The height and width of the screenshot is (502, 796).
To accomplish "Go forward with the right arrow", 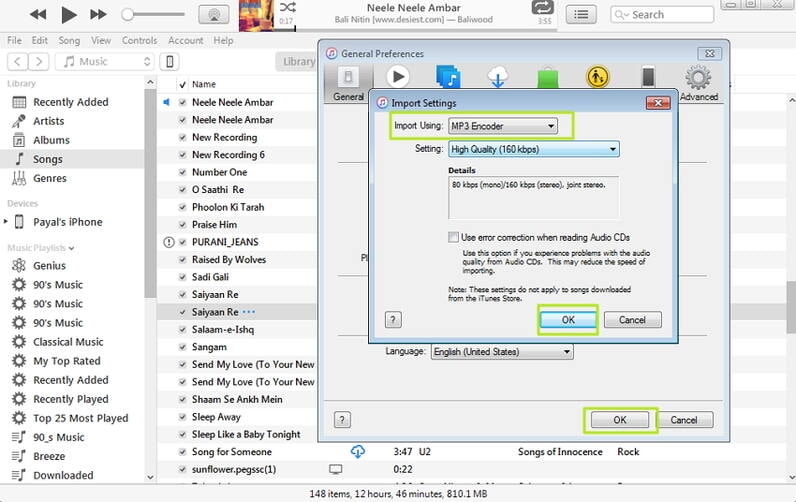I will pyautogui.click(x=39, y=62).
